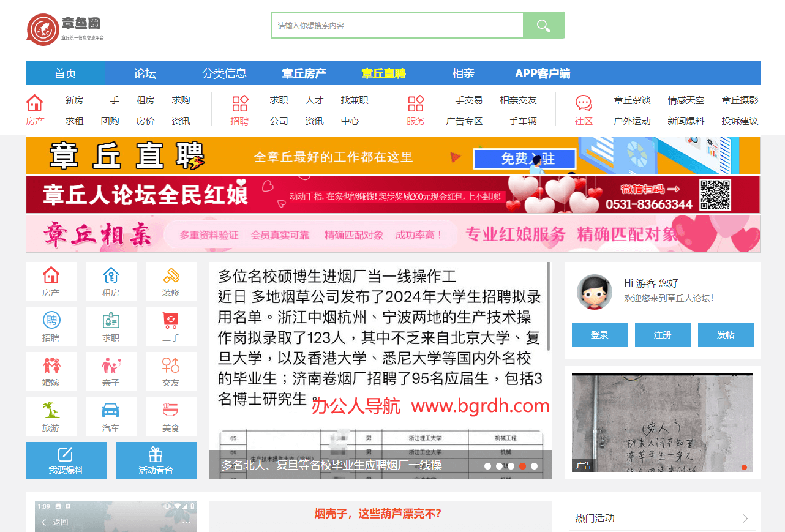
Task: Click the 章鱼圈 octopus logo
Action: pyautogui.click(x=66, y=29)
